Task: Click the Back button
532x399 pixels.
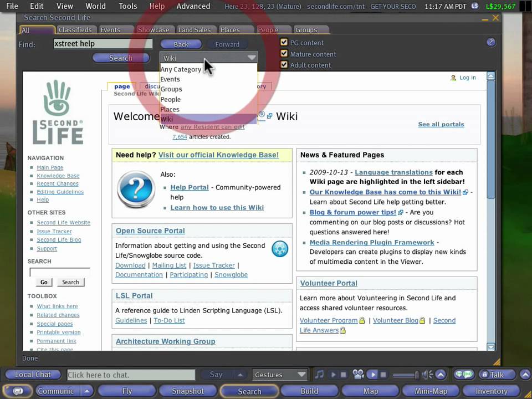Action: (181, 44)
